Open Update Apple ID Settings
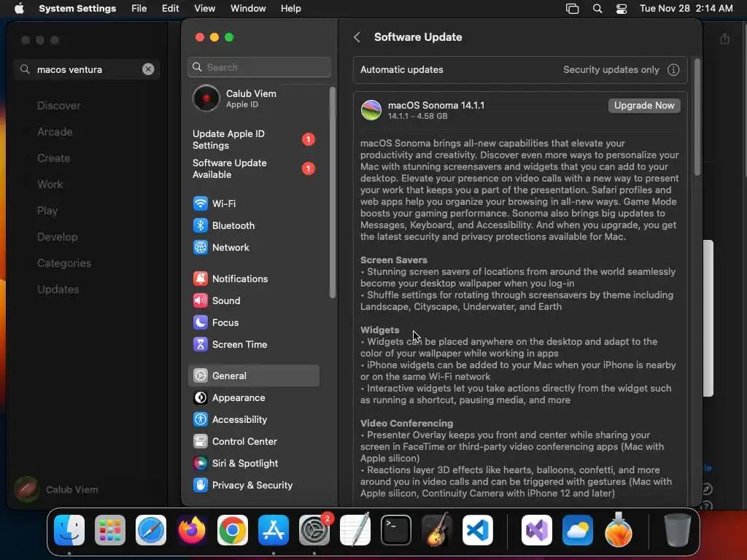 253,139
